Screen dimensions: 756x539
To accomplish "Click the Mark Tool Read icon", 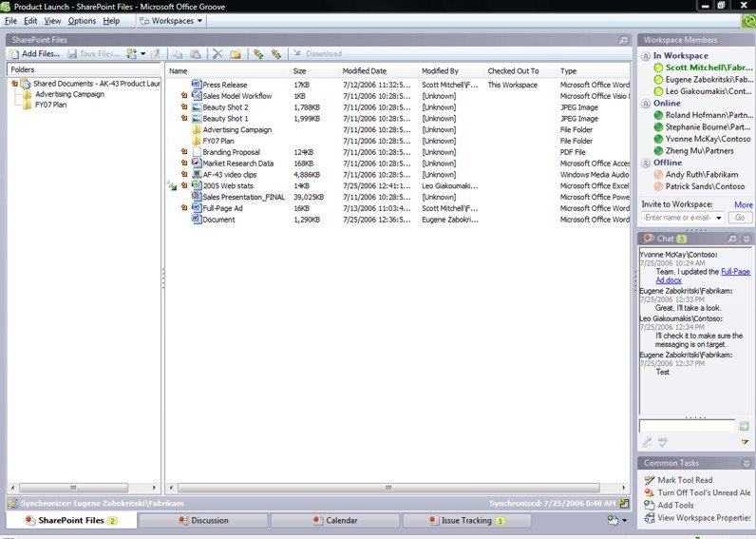I will click(x=649, y=480).
